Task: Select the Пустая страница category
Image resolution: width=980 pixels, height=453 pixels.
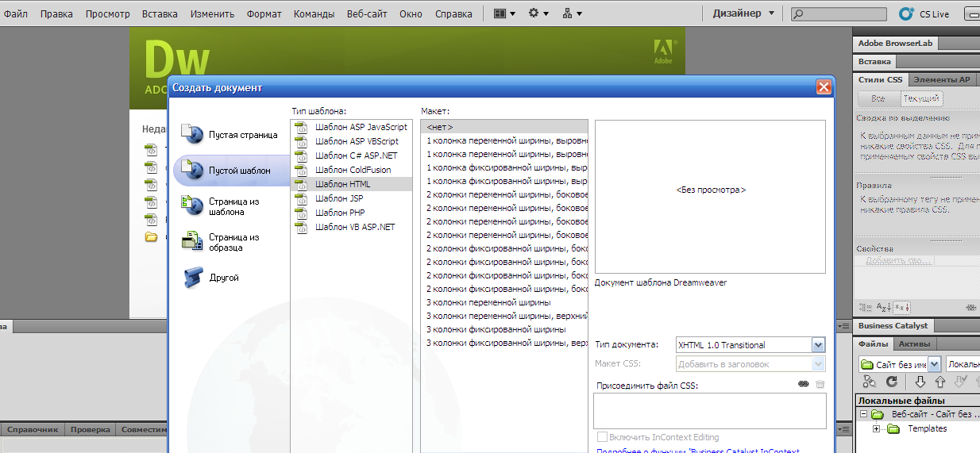Action: point(230,135)
